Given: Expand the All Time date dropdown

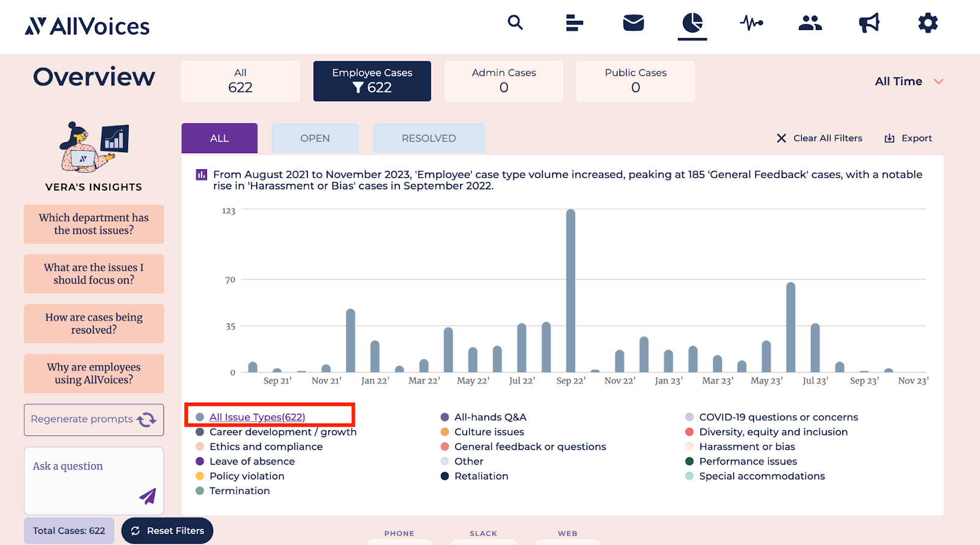Looking at the screenshot, I should tap(909, 82).
